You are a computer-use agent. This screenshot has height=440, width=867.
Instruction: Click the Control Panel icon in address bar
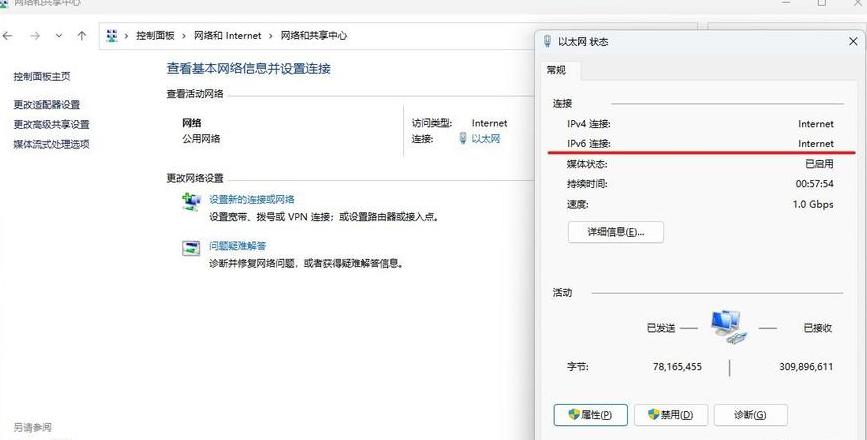coord(112,36)
